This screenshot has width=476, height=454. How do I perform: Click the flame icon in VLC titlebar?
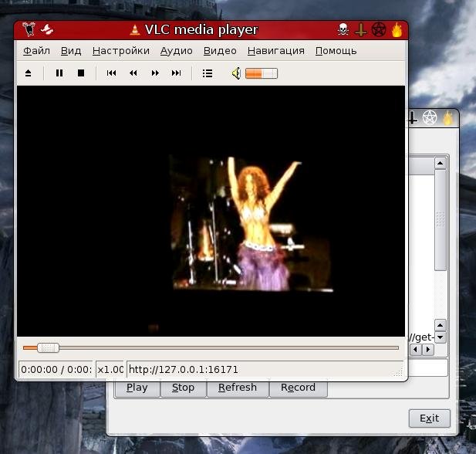coord(397,30)
